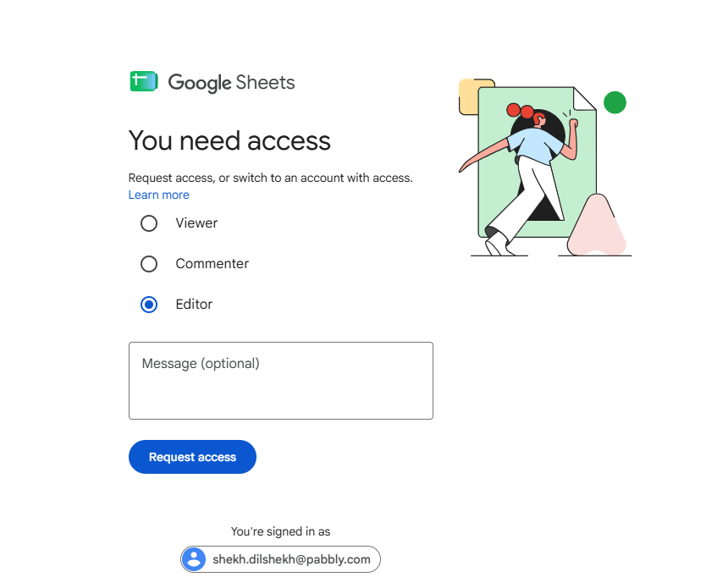Open the Learn more link

click(x=158, y=195)
